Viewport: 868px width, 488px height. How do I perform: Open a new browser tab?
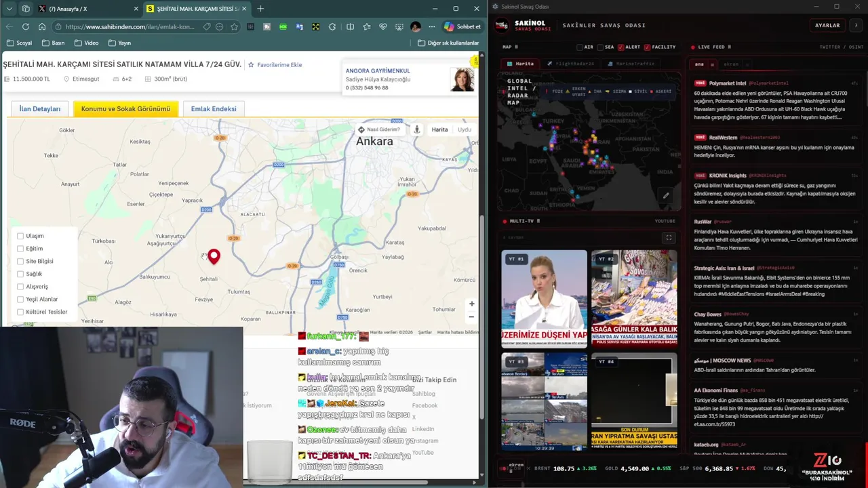(260, 9)
